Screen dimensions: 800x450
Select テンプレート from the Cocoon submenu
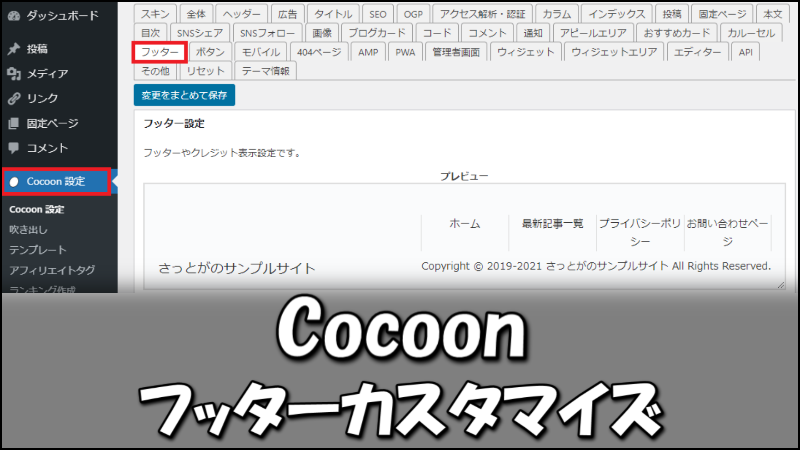click(x=38, y=250)
